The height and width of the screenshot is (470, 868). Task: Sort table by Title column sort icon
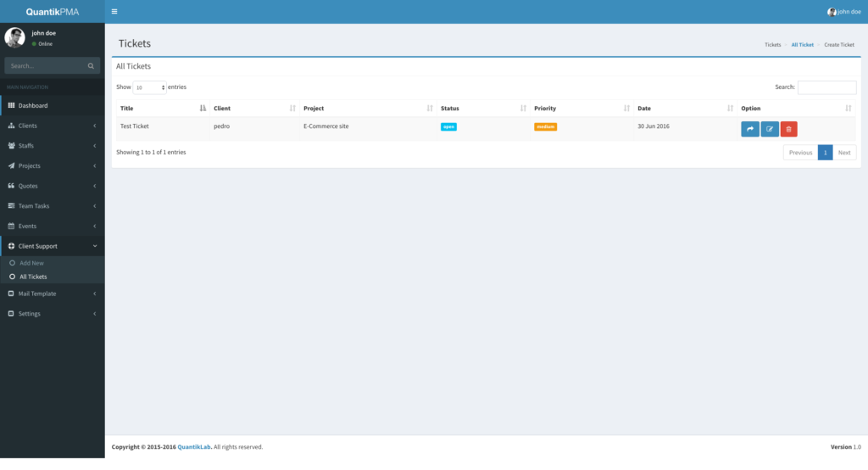click(x=203, y=109)
